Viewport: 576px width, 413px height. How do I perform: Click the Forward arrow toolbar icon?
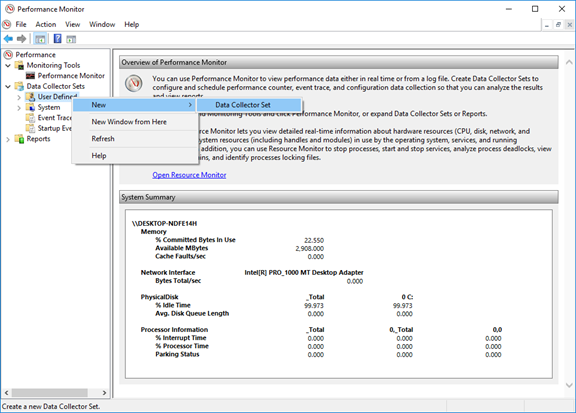pos(22,39)
